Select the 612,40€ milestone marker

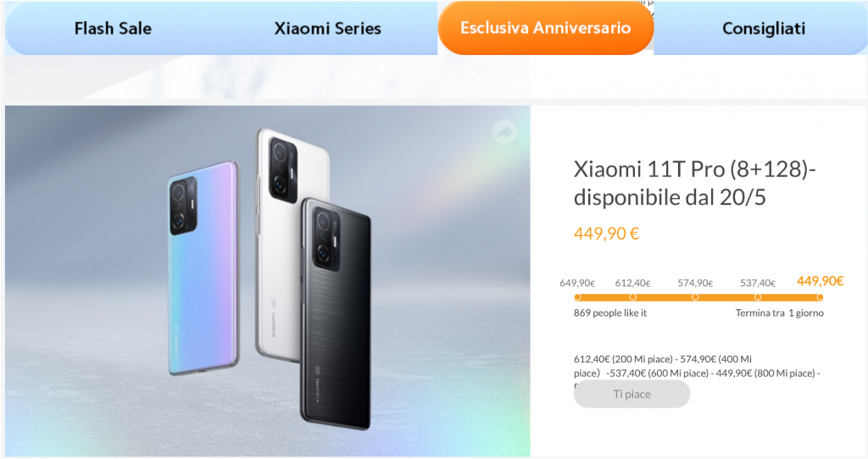tap(632, 297)
